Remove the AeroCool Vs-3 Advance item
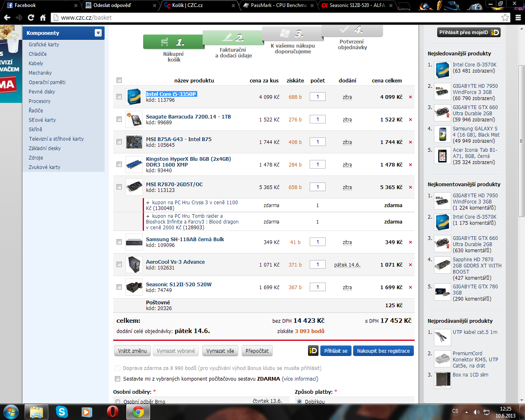 tap(411, 265)
